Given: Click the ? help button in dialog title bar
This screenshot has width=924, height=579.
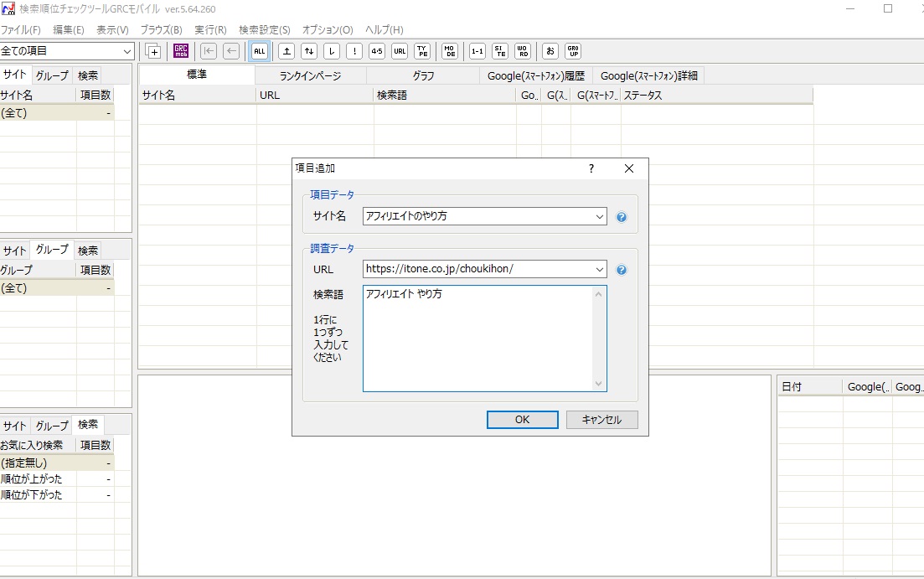Looking at the screenshot, I should pyautogui.click(x=591, y=168).
